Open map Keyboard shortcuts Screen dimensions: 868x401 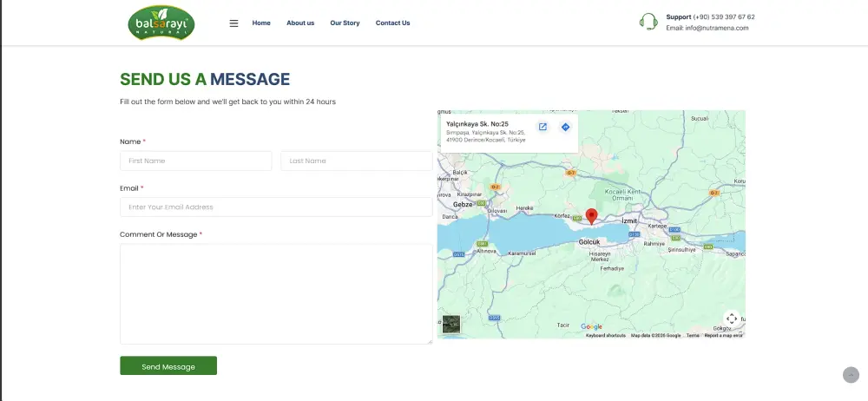tap(606, 336)
